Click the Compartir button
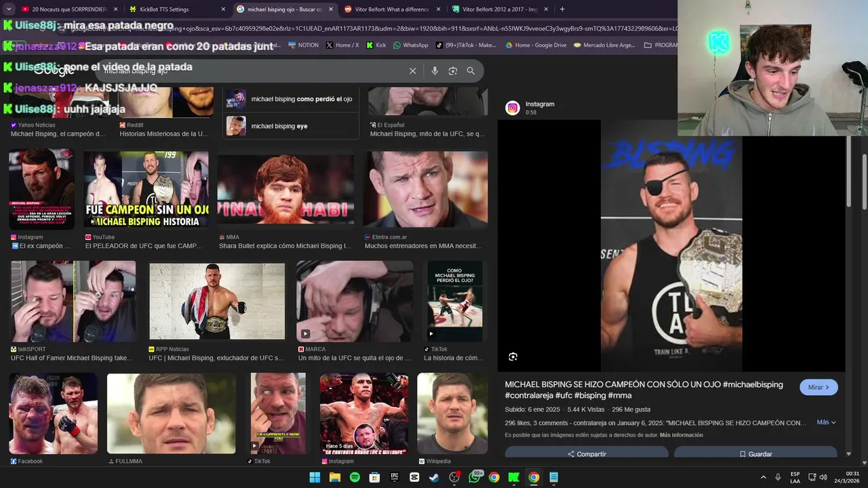The width and height of the screenshot is (868, 488). pos(587,453)
